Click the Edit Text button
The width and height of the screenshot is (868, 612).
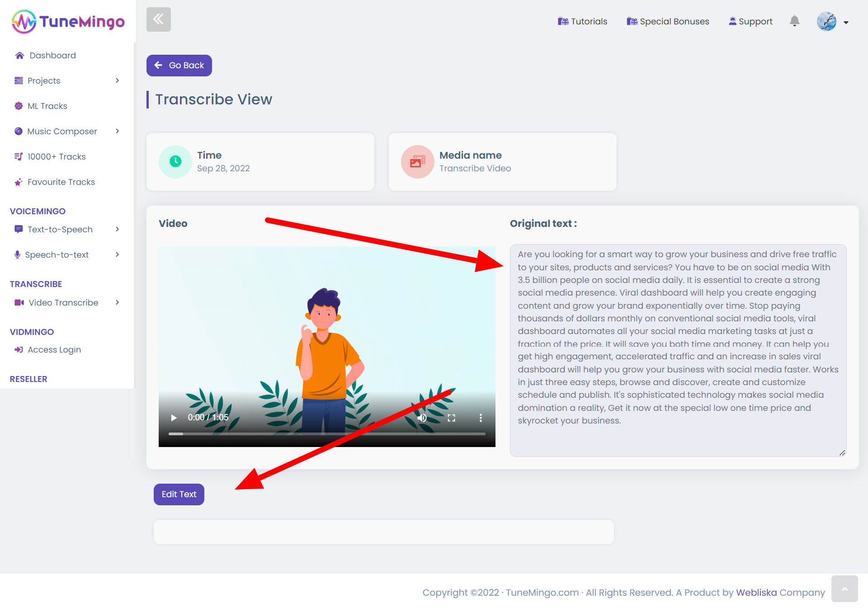(179, 494)
